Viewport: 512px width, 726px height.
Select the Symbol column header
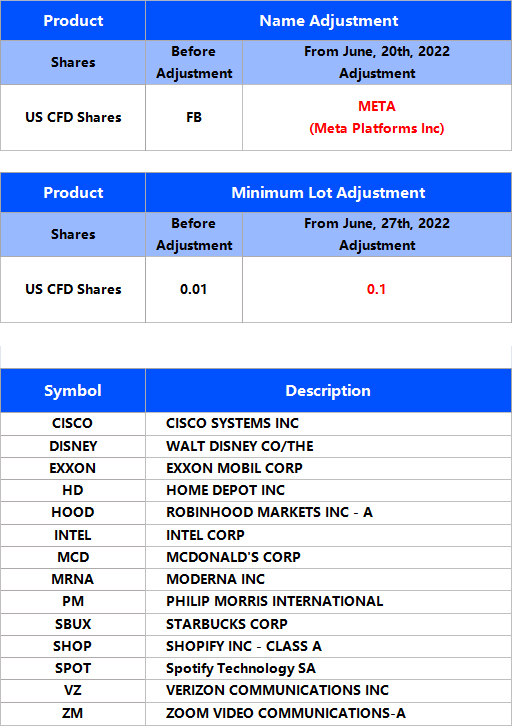pos(73,391)
